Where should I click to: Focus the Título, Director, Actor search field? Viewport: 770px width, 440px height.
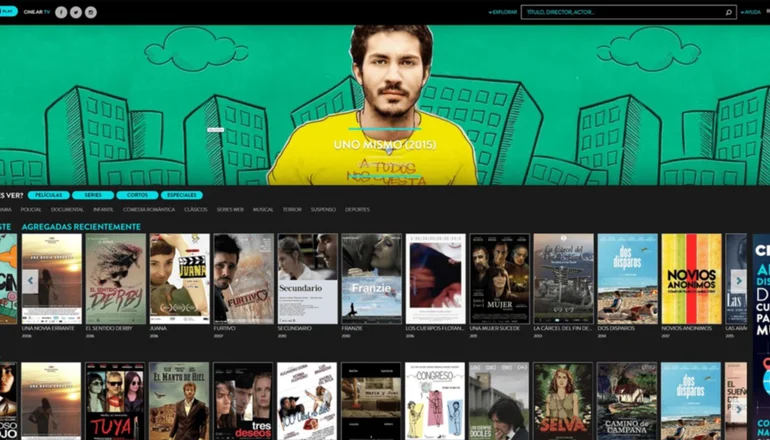click(x=629, y=12)
